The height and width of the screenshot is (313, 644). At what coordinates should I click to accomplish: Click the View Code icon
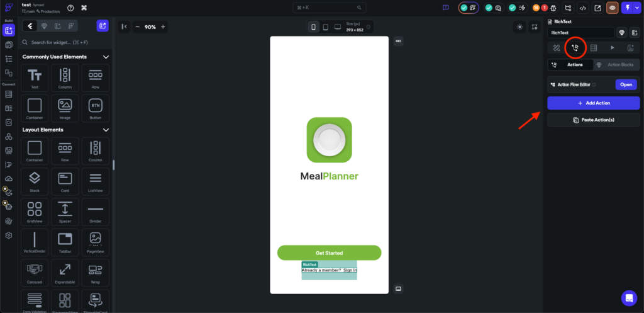(x=583, y=8)
